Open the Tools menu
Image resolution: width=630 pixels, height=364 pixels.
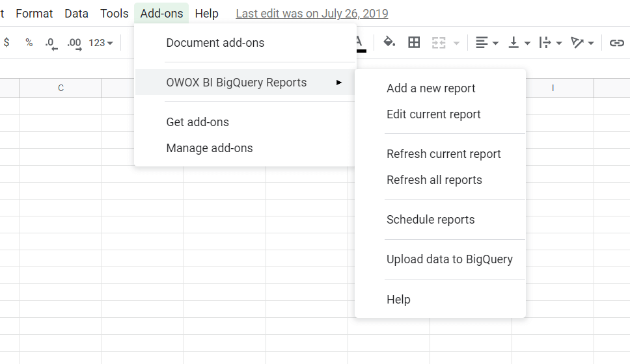pos(114,13)
